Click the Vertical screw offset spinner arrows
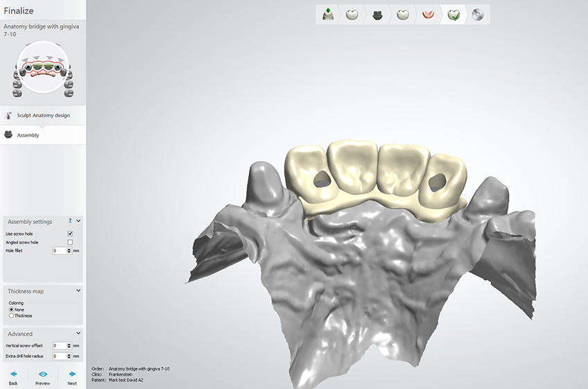The height and width of the screenshot is (389, 588). [x=69, y=345]
